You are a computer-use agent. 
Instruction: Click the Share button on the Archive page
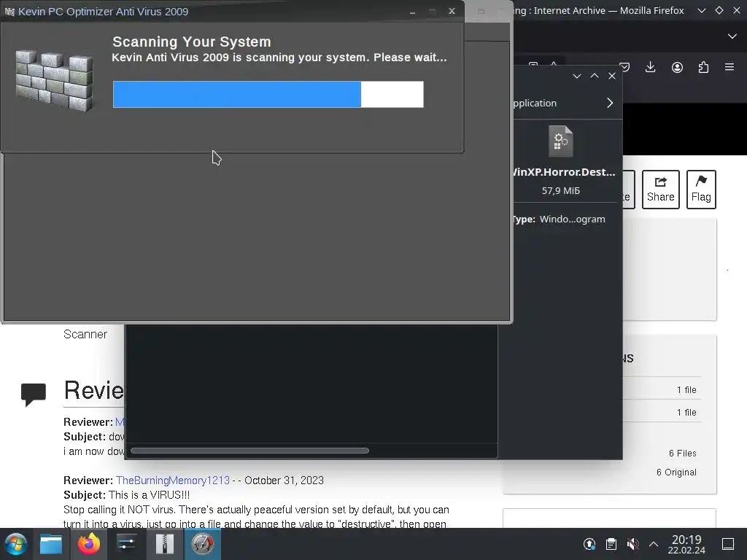[661, 190]
